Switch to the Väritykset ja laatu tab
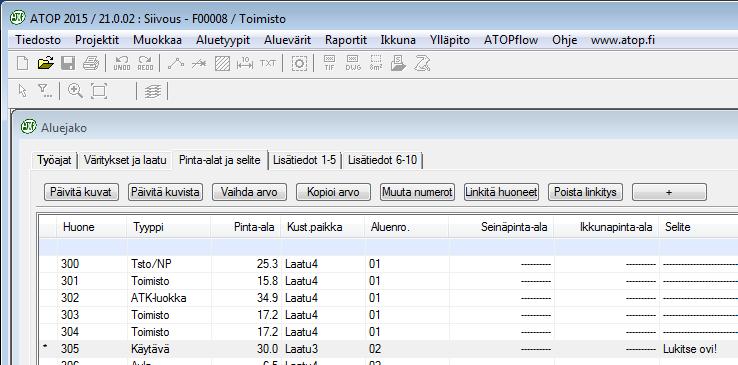Screen dimensions: 738x365 coord(125,160)
